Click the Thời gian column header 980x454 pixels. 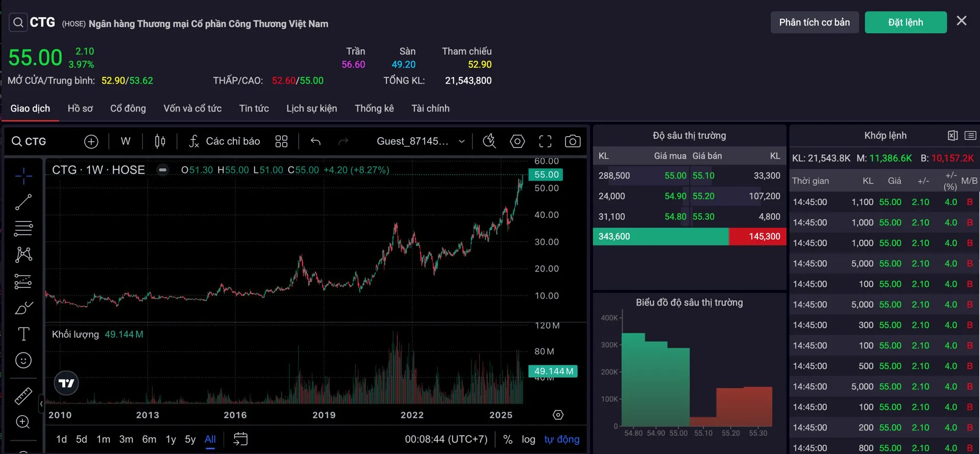click(x=811, y=181)
